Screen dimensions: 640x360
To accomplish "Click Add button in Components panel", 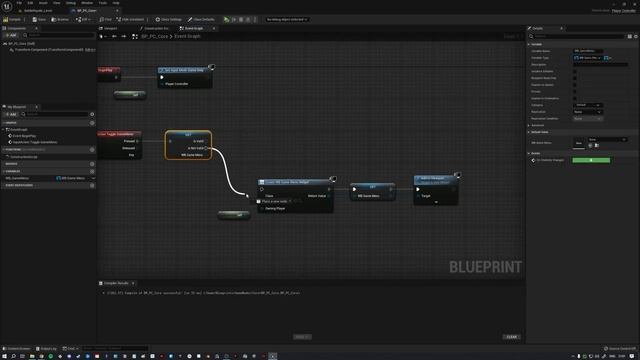I will (11, 35).
